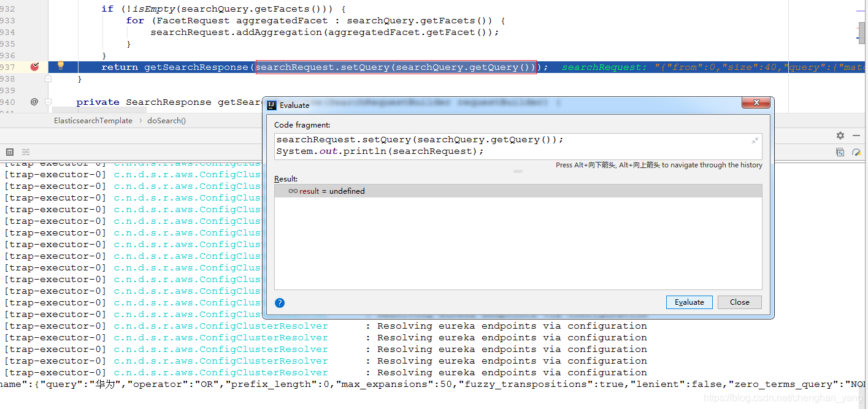Collapse the getSearchResponse method fold on line 940
This screenshot has width=868, height=409.
(x=48, y=102)
